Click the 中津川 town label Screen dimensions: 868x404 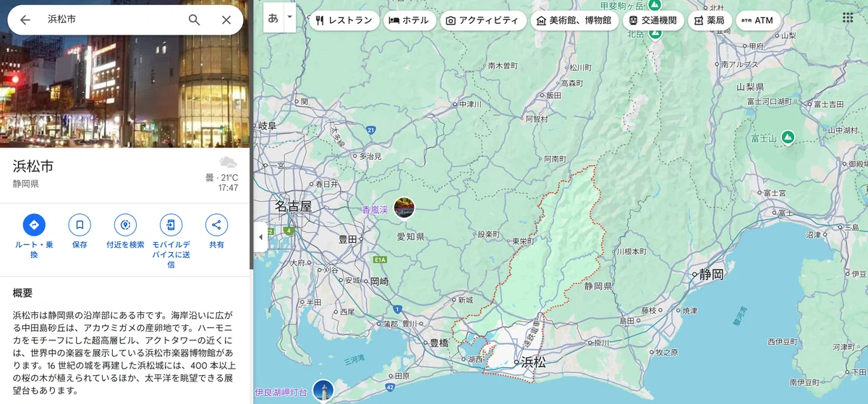[470, 104]
